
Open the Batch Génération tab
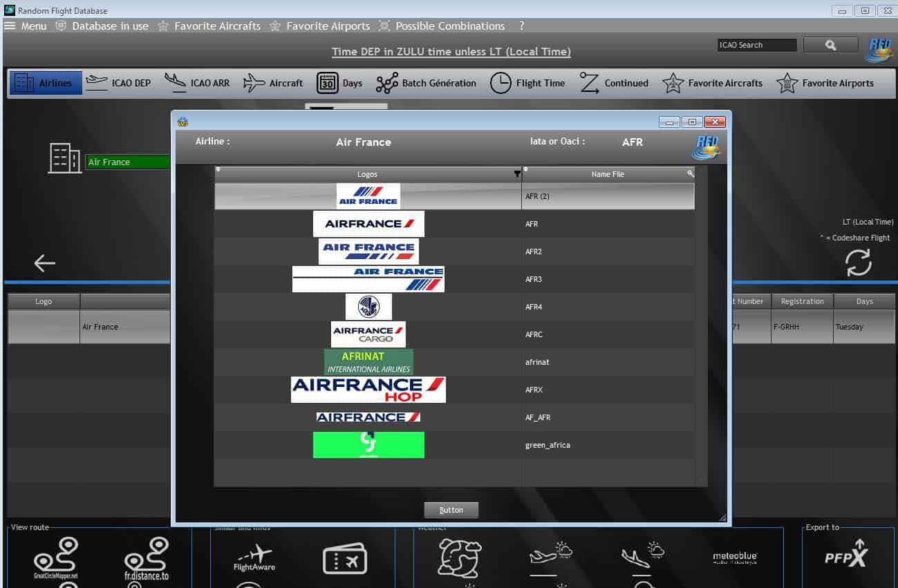[x=427, y=83]
